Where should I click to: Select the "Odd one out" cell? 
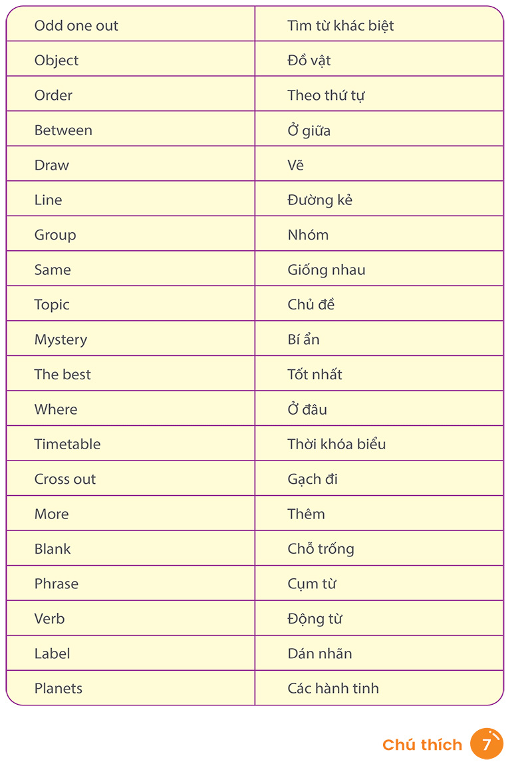(76, 26)
